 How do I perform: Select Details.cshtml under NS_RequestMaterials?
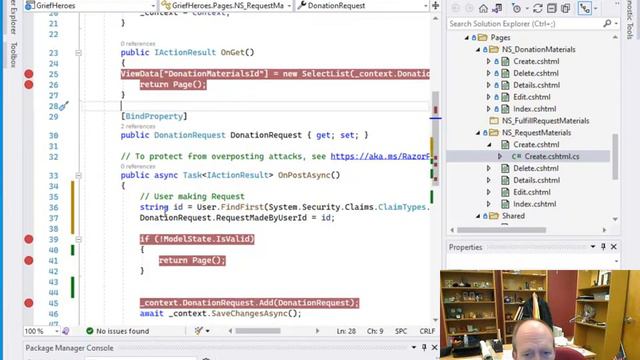pyautogui.click(x=536, y=180)
